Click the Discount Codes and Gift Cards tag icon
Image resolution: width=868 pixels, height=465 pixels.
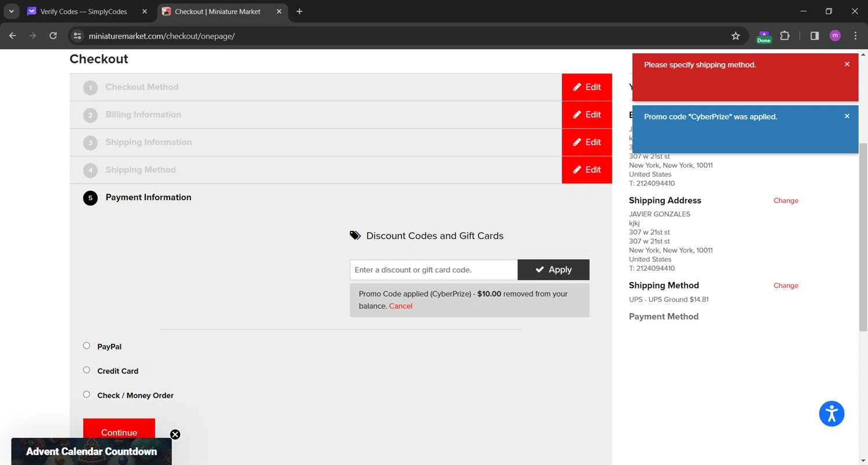(x=355, y=235)
